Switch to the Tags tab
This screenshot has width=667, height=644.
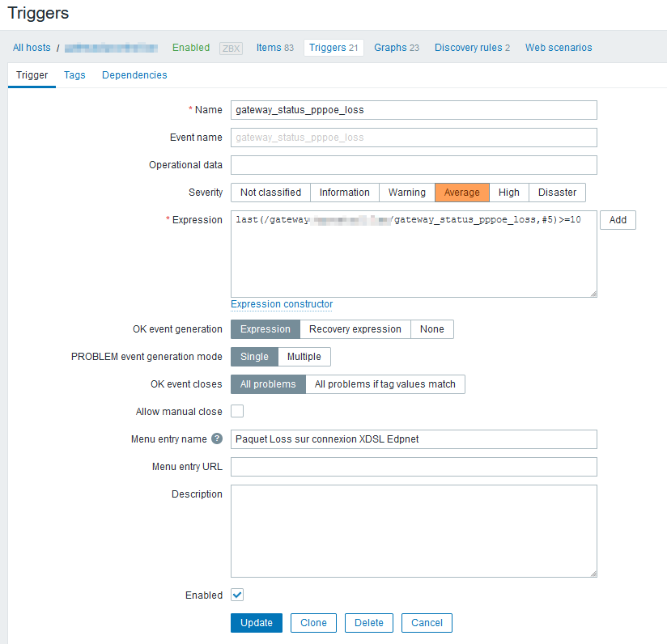(74, 75)
